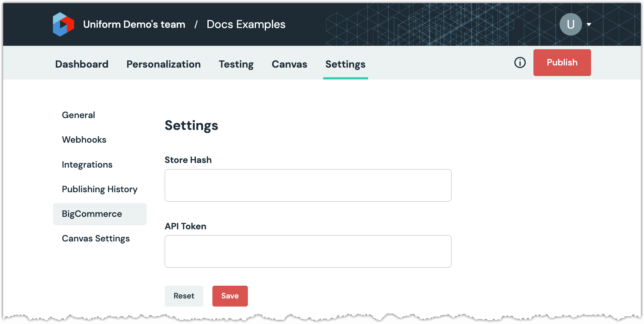Select General in settings sidebar
The image size is (644, 324).
(x=78, y=115)
